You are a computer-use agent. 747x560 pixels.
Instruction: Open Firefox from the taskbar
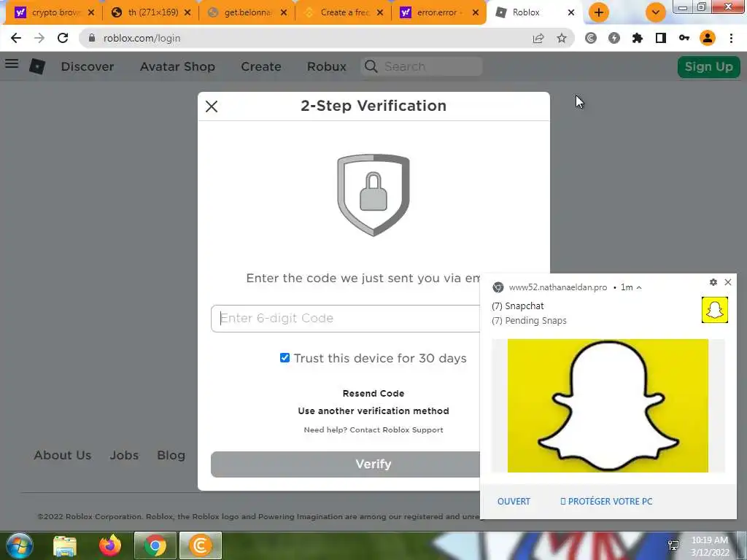tap(110, 545)
